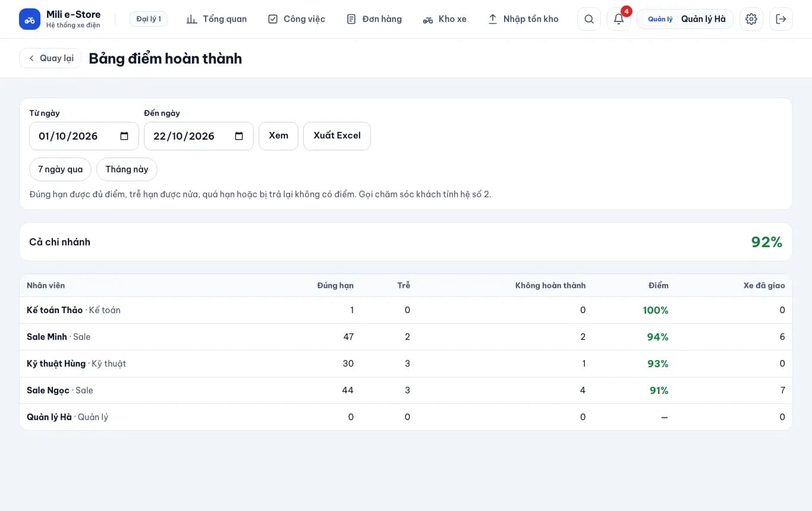Click the Quay lại back button

[x=51, y=58]
